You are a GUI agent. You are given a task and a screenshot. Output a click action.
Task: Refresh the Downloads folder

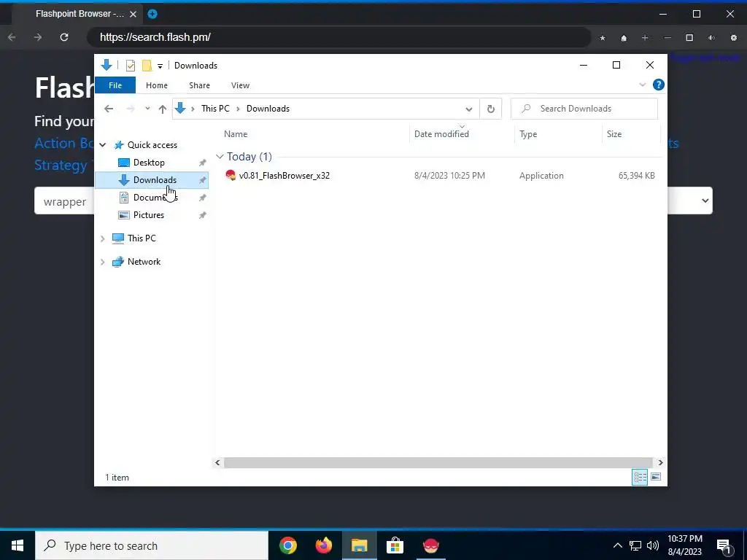pos(491,109)
